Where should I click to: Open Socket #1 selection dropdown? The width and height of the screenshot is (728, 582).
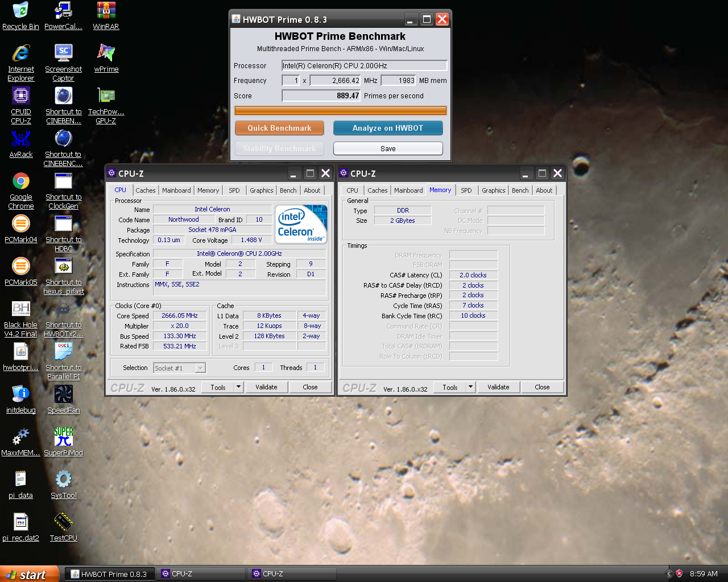point(179,368)
